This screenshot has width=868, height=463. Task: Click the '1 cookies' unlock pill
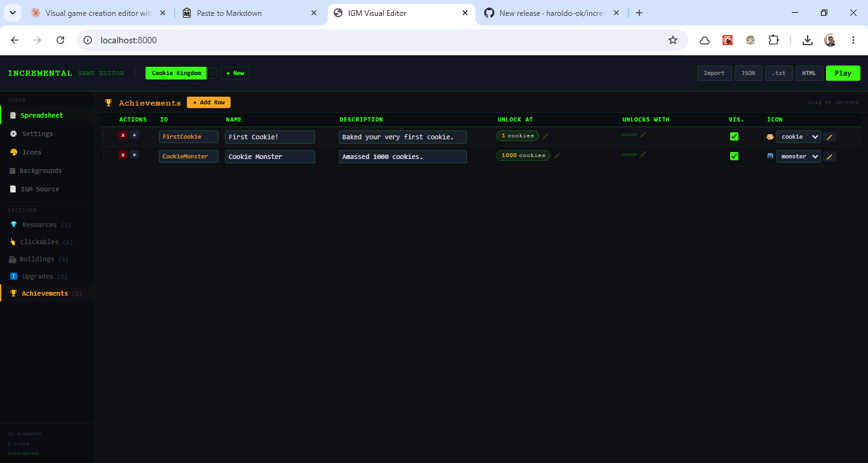[517, 135]
